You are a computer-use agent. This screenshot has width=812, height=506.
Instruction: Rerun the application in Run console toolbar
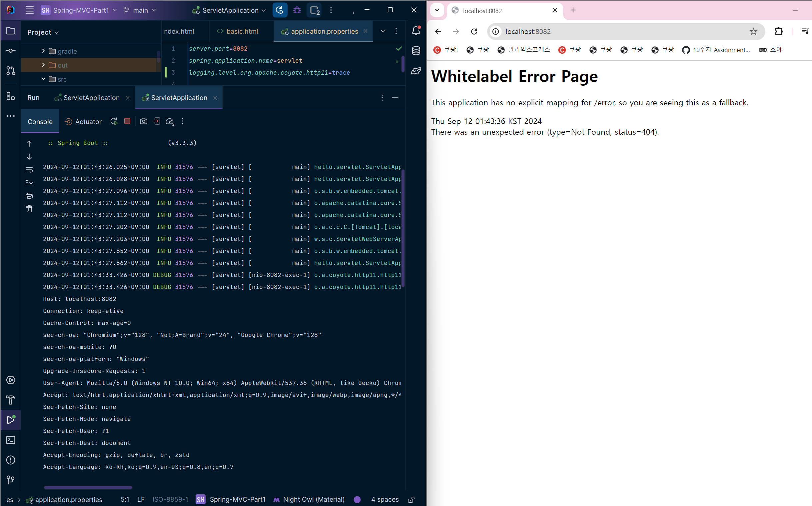click(114, 121)
